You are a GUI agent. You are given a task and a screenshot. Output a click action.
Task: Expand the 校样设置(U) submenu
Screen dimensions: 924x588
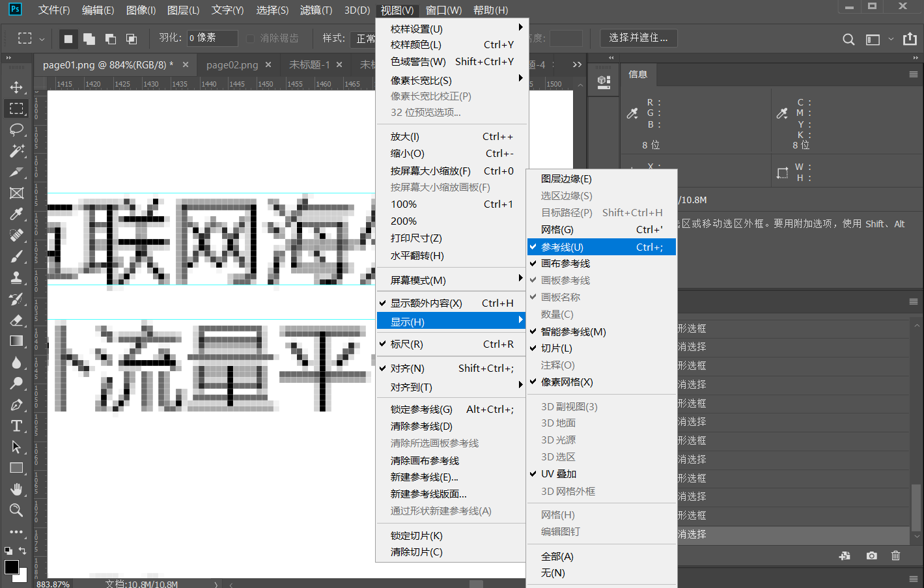(x=451, y=29)
